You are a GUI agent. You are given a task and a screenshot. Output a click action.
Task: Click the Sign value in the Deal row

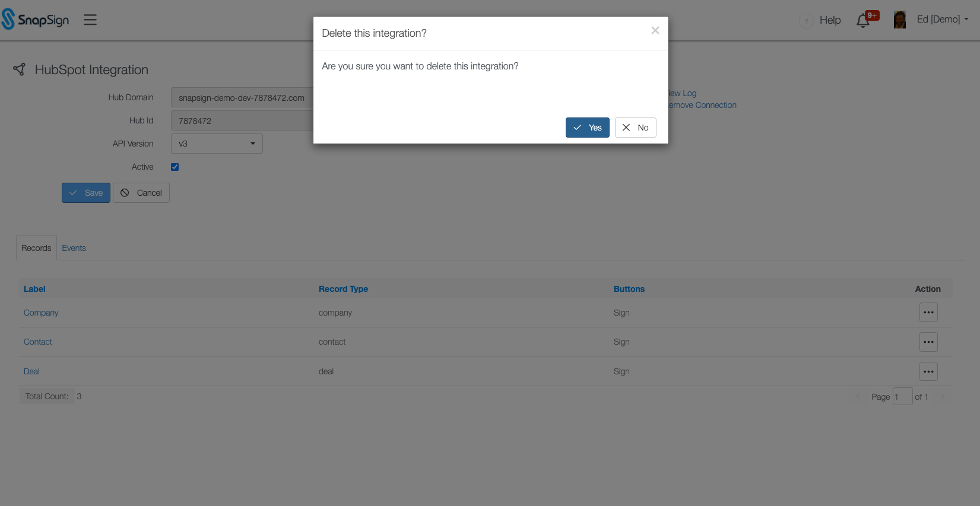pos(621,371)
